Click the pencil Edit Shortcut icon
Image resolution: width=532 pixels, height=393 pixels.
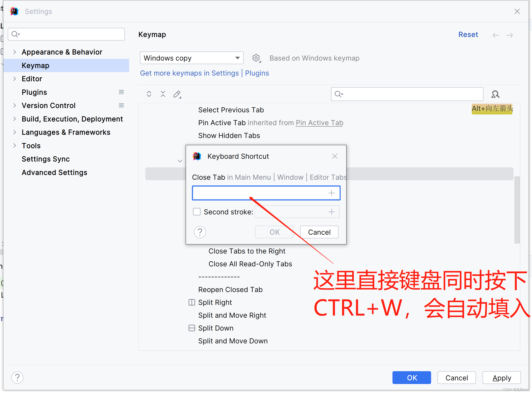(177, 94)
